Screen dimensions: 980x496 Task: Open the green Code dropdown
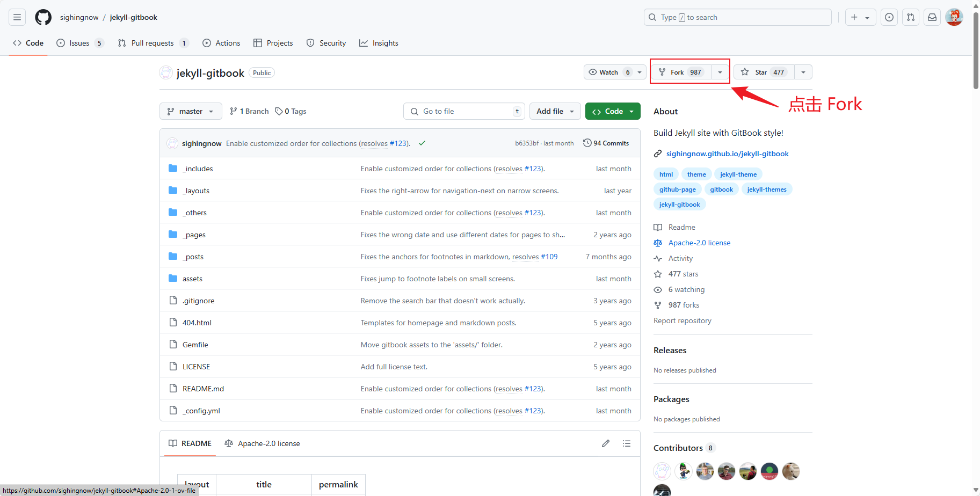pyautogui.click(x=613, y=111)
